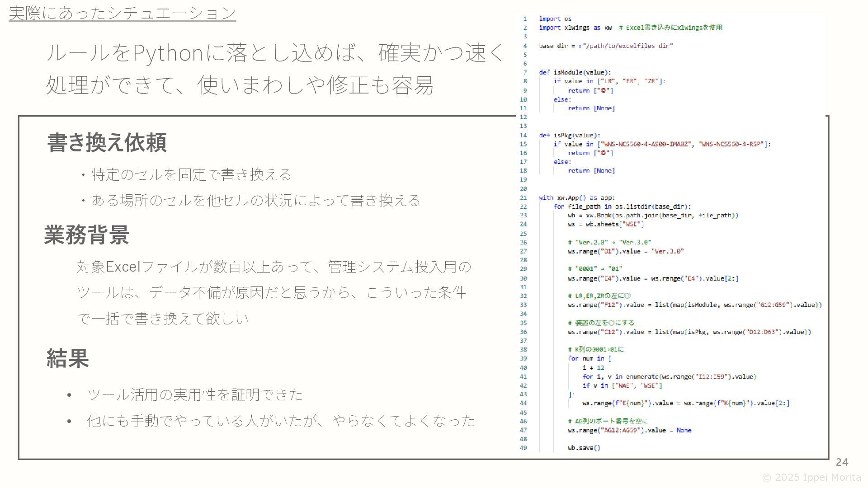Click the ws.range("D1") Ver.3.0 line
Image resolution: width=868 pixels, height=488 pixels.
626,251
